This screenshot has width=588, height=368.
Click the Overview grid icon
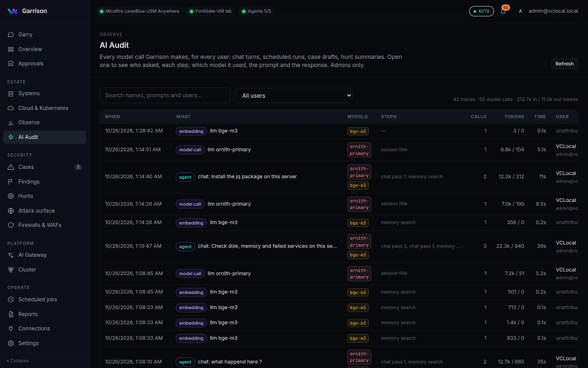[11, 49]
